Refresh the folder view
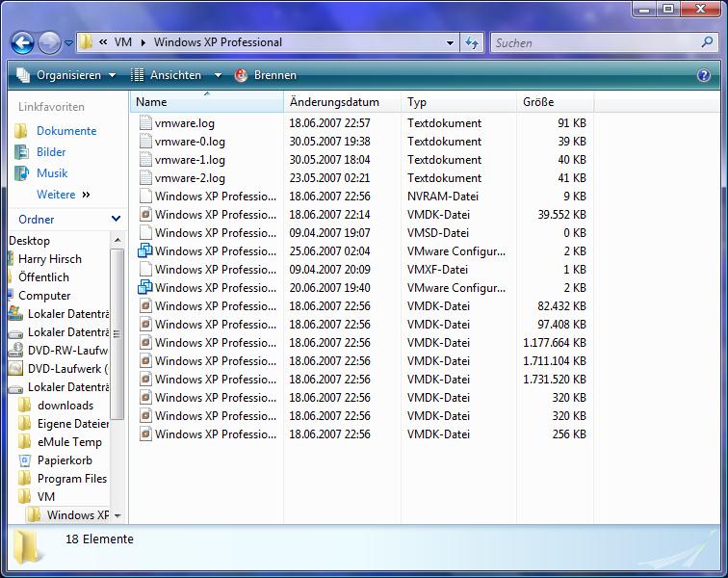The width and height of the screenshot is (728, 578). click(x=472, y=42)
